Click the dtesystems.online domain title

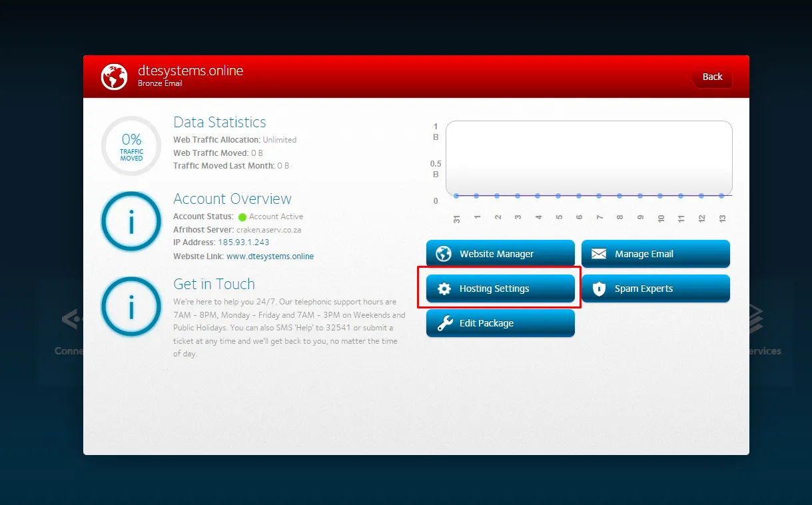(191, 71)
